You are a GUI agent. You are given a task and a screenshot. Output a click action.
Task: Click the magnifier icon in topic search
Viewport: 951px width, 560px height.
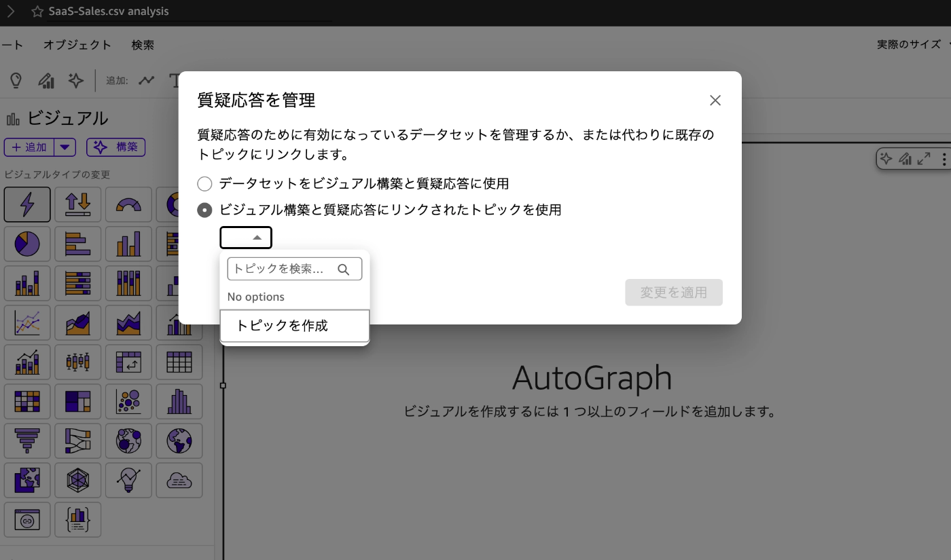point(344,269)
